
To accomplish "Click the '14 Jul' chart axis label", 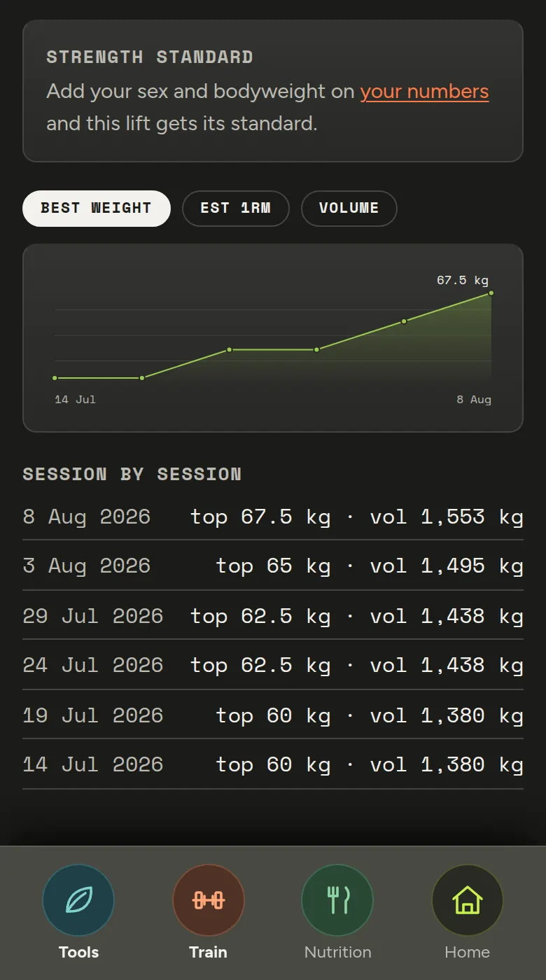I will click(x=75, y=400).
